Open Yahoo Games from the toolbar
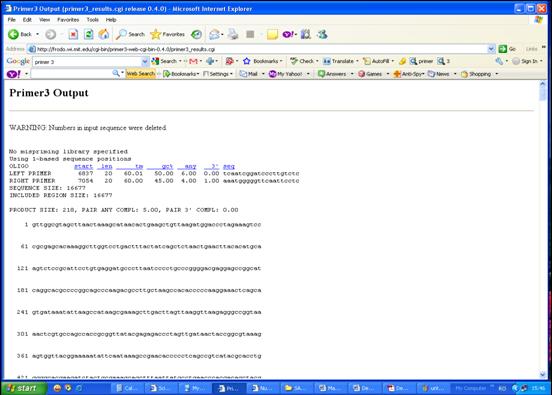 pyautogui.click(x=370, y=74)
